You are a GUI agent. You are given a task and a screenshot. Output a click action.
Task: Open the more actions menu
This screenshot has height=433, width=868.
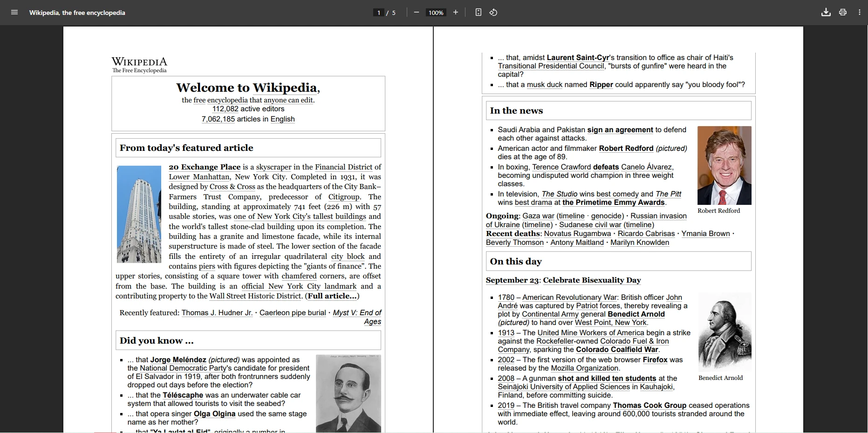860,13
